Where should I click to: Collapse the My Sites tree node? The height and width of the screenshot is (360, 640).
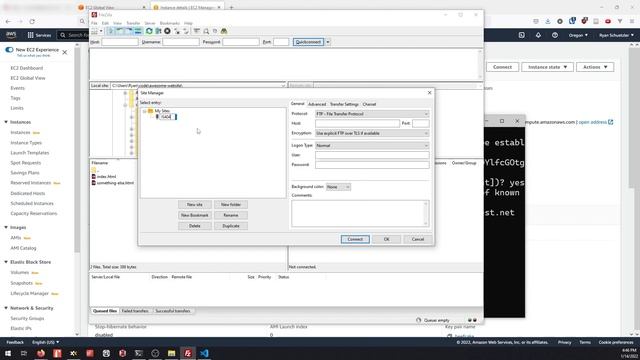click(x=144, y=111)
